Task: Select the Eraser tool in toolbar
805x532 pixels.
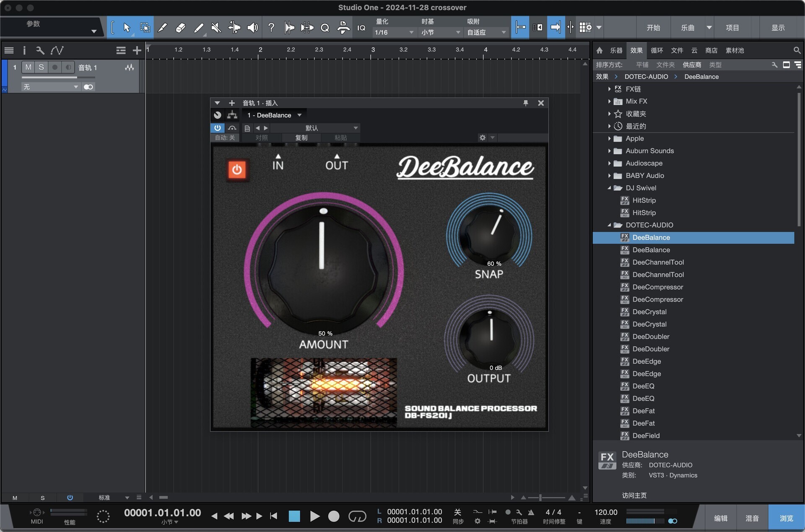Action: (x=181, y=28)
